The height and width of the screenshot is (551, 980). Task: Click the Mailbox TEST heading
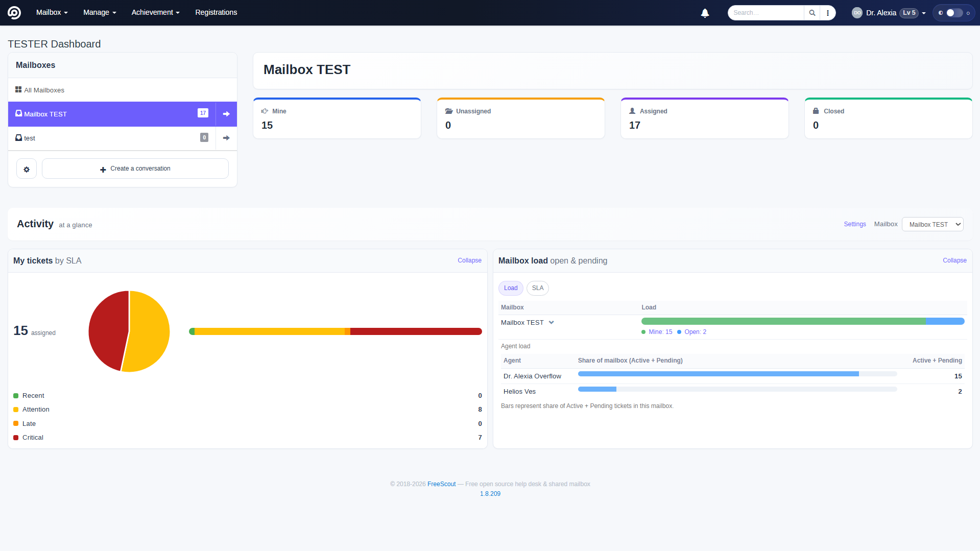307,69
